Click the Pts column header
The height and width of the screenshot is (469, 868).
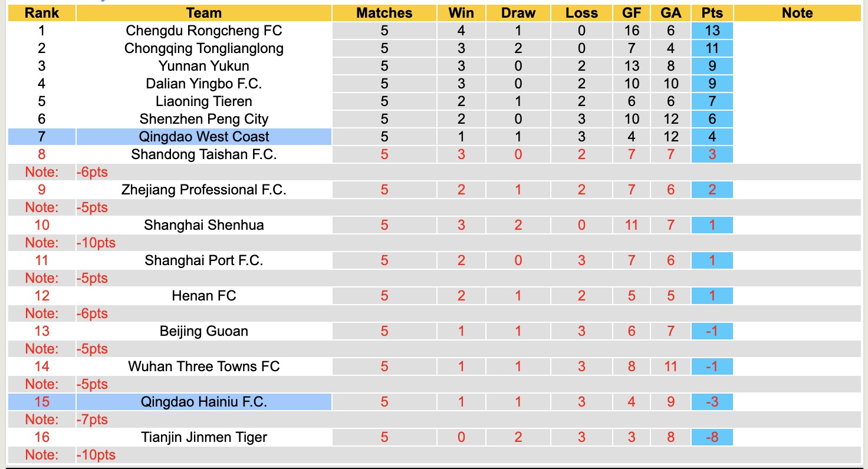pos(712,13)
